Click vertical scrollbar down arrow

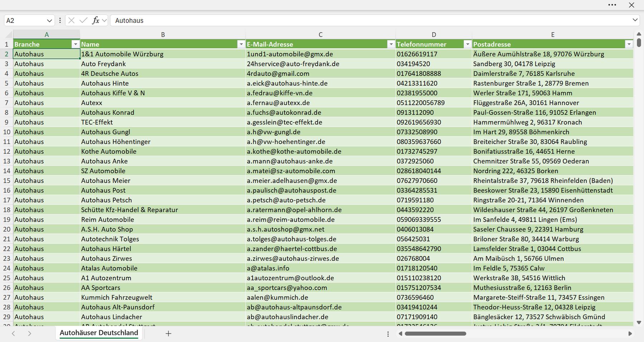[639, 322]
